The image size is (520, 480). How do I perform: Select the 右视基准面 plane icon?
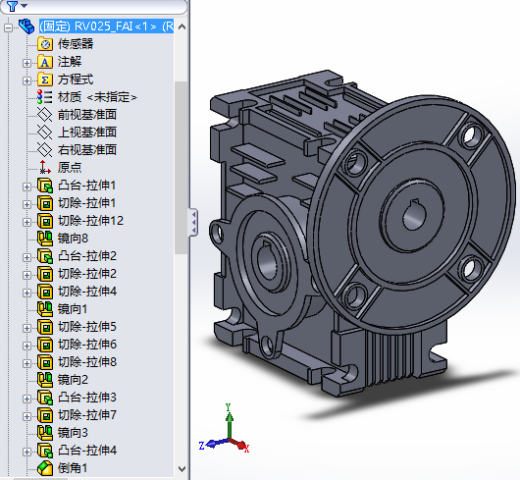45,150
